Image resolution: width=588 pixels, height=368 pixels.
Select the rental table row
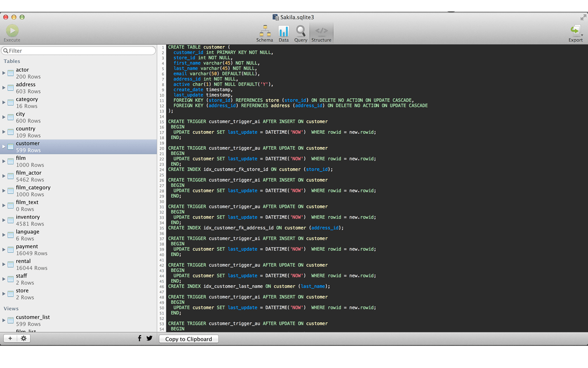pyautogui.click(x=78, y=264)
